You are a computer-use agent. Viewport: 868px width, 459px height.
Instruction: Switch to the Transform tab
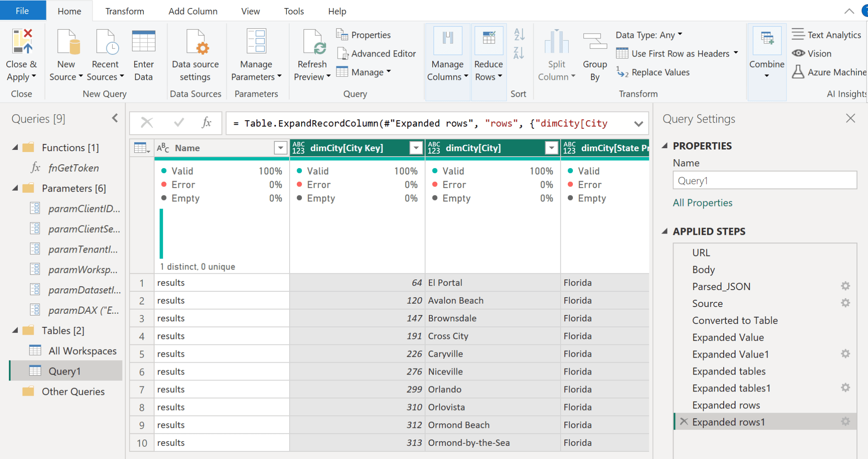click(124, 11)
